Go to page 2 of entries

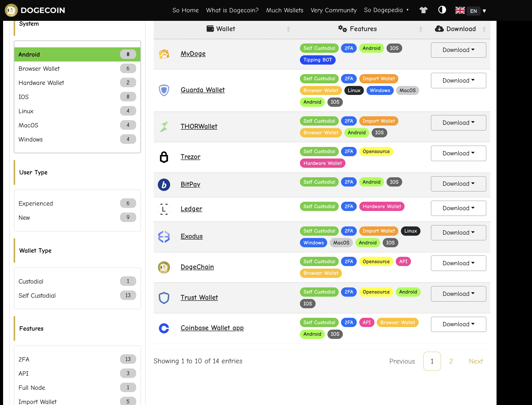click(x=451, y=361)
